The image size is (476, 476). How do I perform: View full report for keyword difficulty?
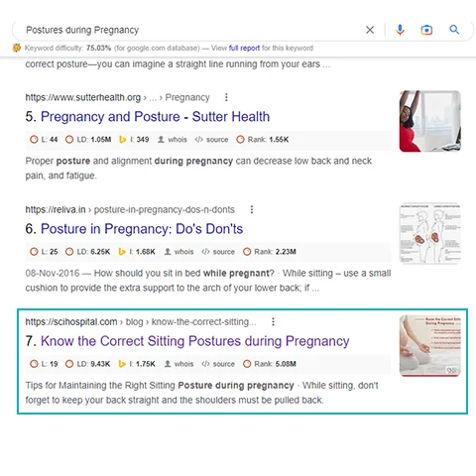tap(244, 48)
